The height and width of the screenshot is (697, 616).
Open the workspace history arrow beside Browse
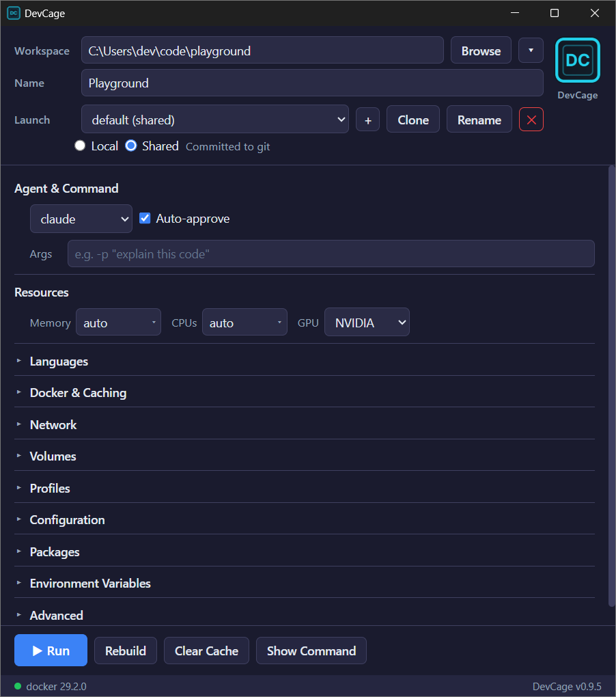[x=531, y=50]
